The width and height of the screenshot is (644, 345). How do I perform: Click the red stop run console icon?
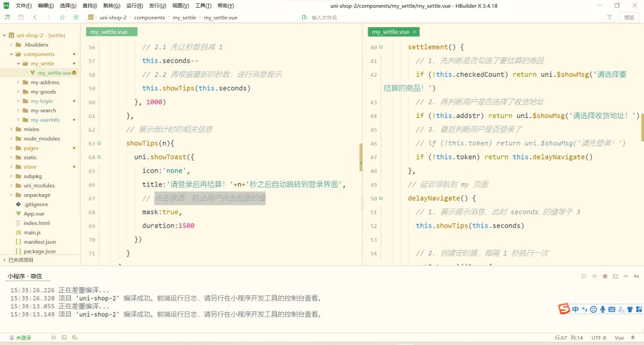point(605,276)
